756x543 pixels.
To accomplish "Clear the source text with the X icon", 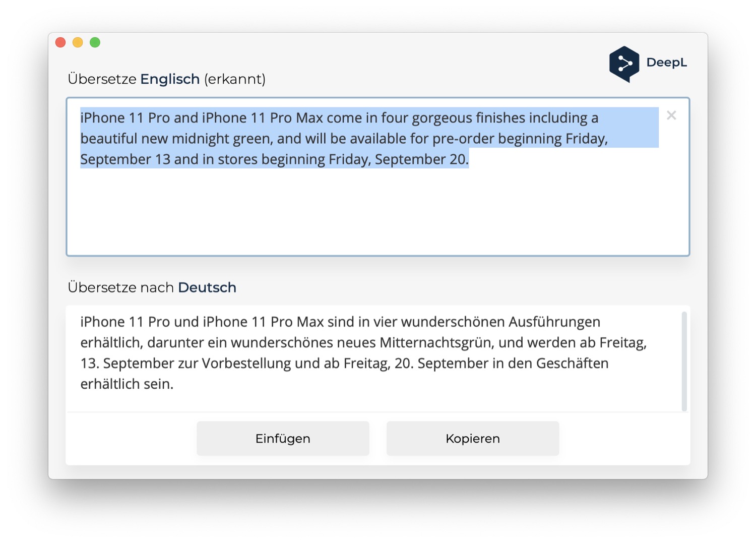I will click(x=671, y=115).
